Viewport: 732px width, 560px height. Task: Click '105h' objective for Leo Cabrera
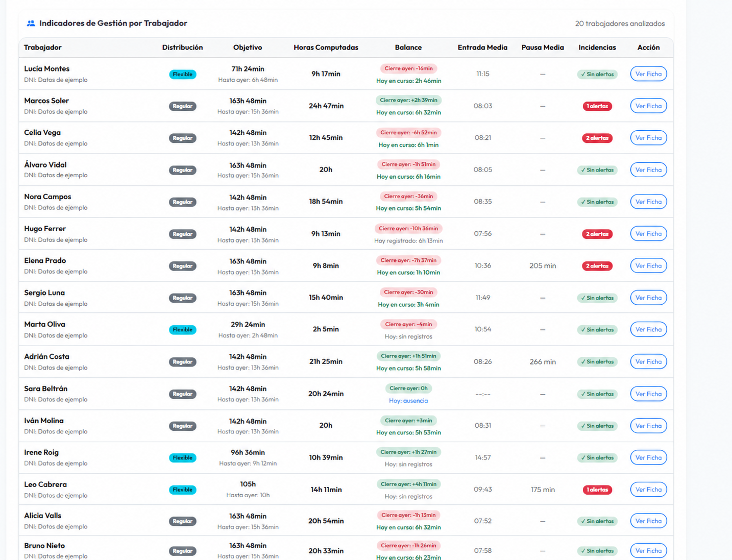[248, 484]
